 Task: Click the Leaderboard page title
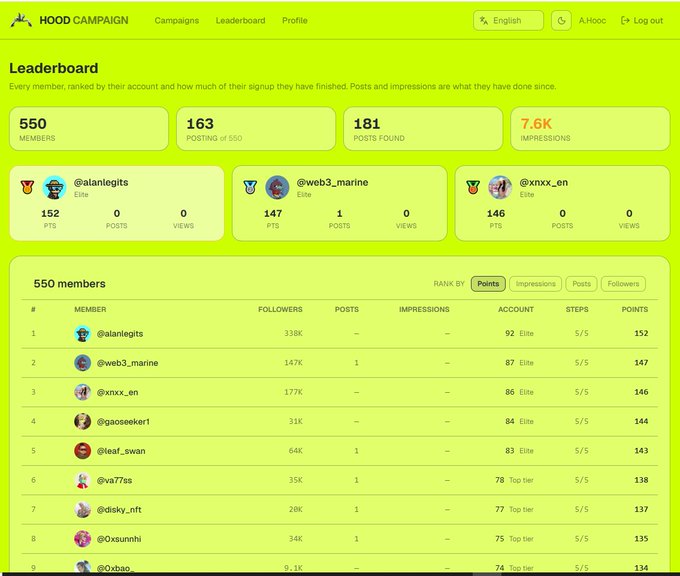tap(54, 68)
